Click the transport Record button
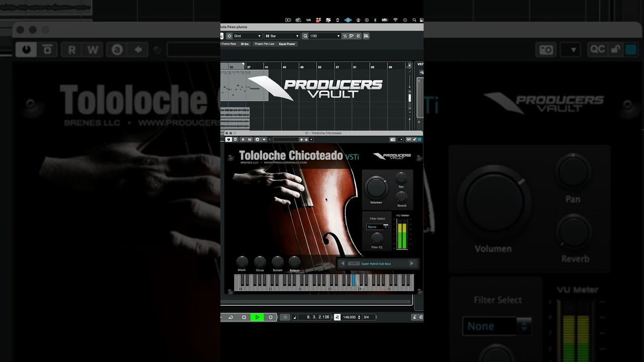This screenshot has height=362, width=644. [x=270, y=317]
